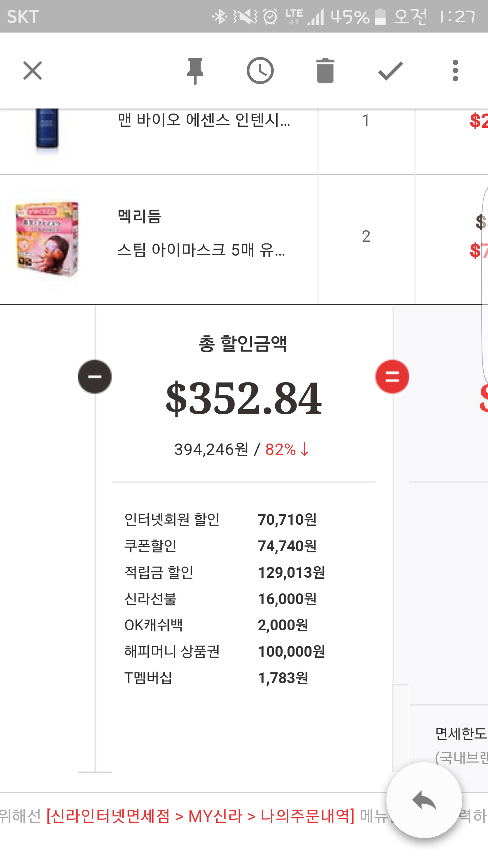488x868 pixels.
Task: Tap the 바이오 에센스 product name text
Action: [x=204, y=120]
